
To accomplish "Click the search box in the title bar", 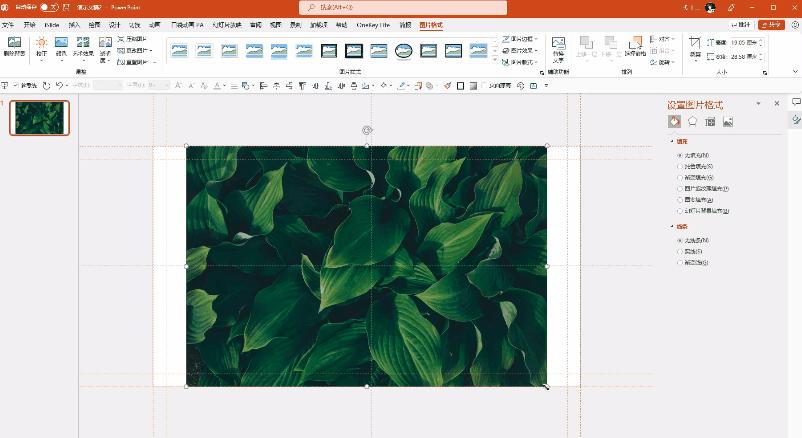I will click(x=403, y=8).
